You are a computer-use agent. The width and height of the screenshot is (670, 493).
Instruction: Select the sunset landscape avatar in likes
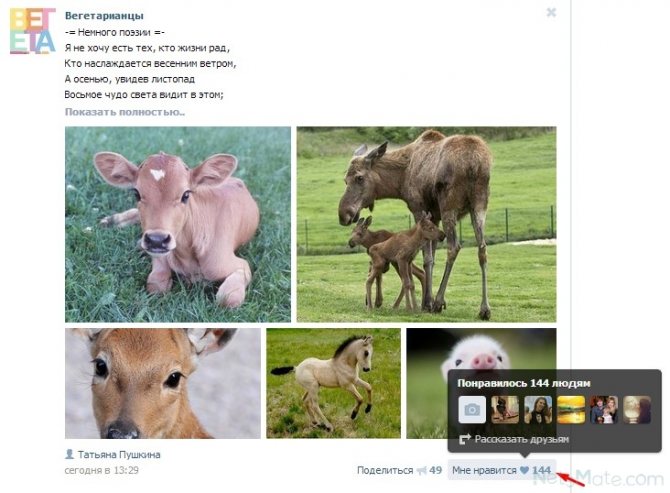point(571,410)
